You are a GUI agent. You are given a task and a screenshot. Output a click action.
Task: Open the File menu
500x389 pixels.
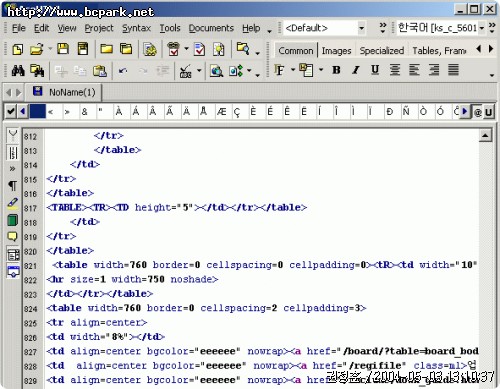point(19,28)
